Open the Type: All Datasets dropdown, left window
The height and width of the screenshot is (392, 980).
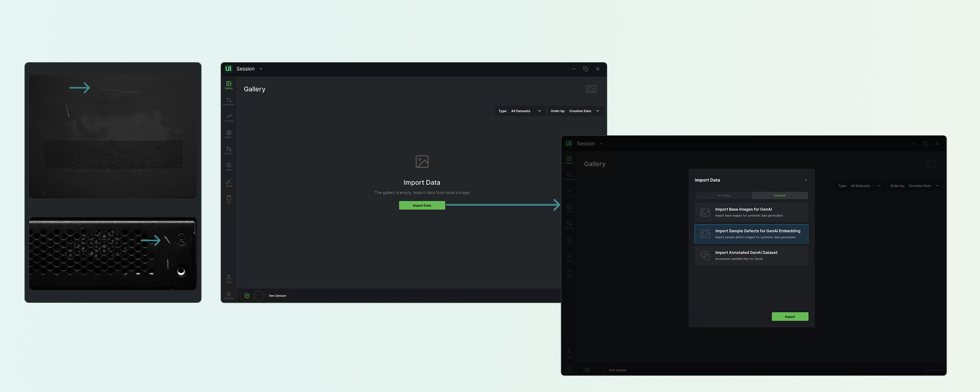pos(520,111)
